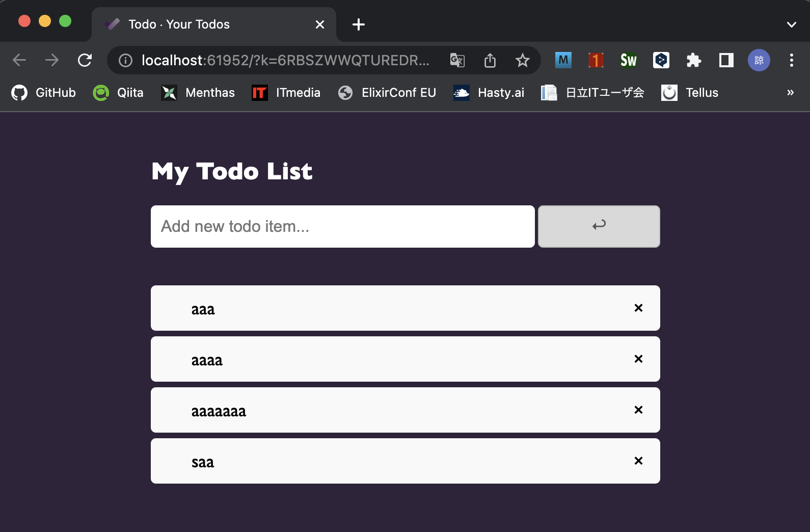Focus the 'Add new todo item...' field
The image size is (810, 532).
(x=343, y=226)
